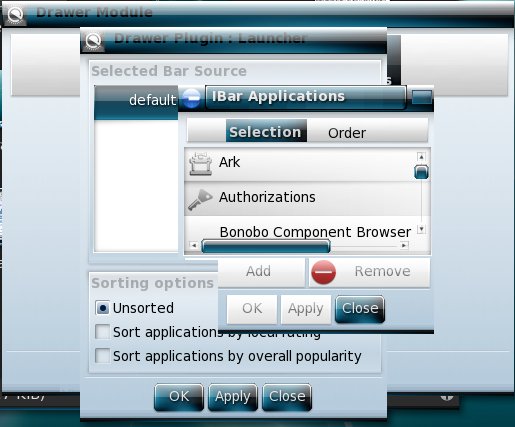Viewport: 515px width, 427px height.
Task: Click the Drawer Plugin Launcher title icon
Action: [93, 41]
